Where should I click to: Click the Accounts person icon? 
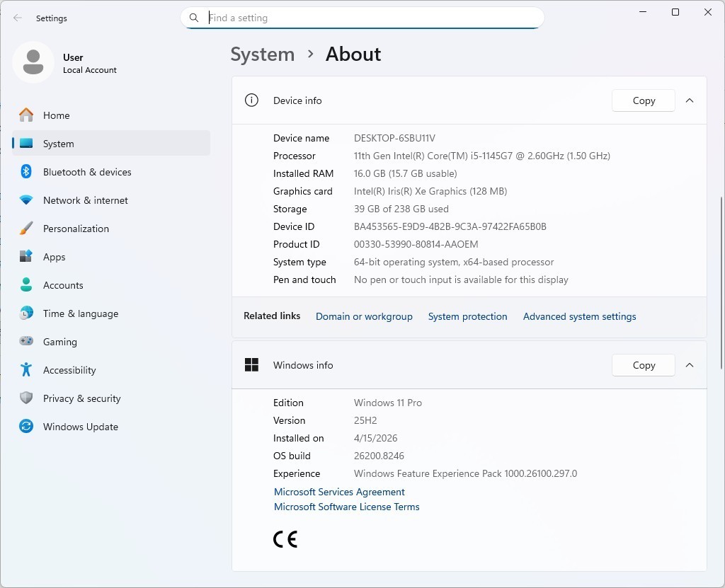(x=26, y=284)
